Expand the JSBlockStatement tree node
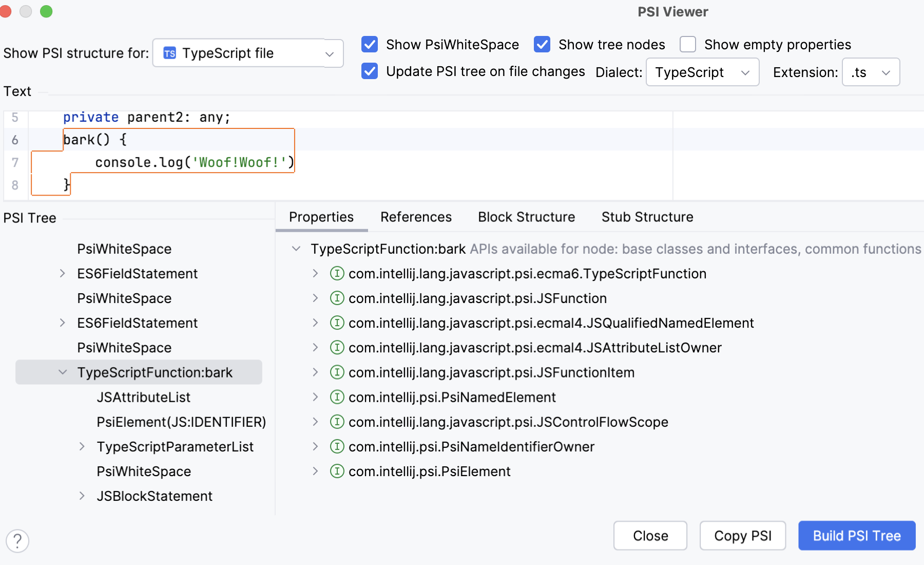 (x=82, y=496)
